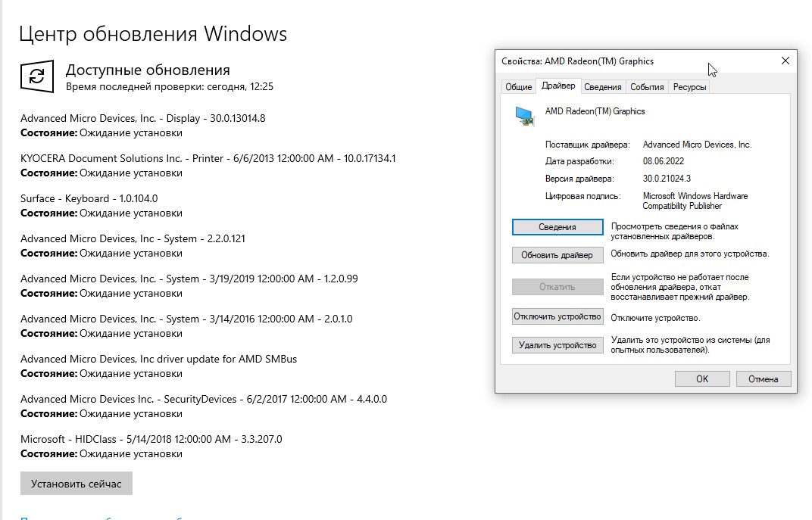Select the AMD SecurityDevices 4.4.0.0 update
812x520 pixels.
click(204, 399)
